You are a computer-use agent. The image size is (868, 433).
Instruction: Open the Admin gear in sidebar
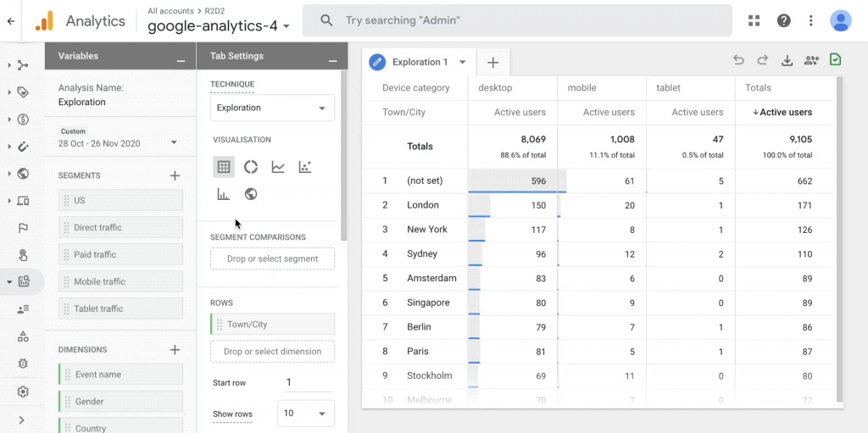coord(23,391)
